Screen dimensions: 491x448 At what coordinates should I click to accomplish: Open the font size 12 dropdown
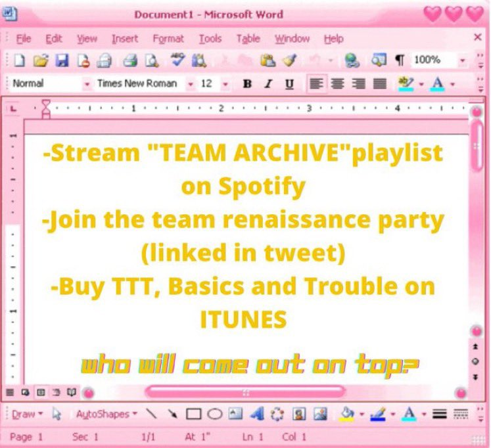coord(225,84)
